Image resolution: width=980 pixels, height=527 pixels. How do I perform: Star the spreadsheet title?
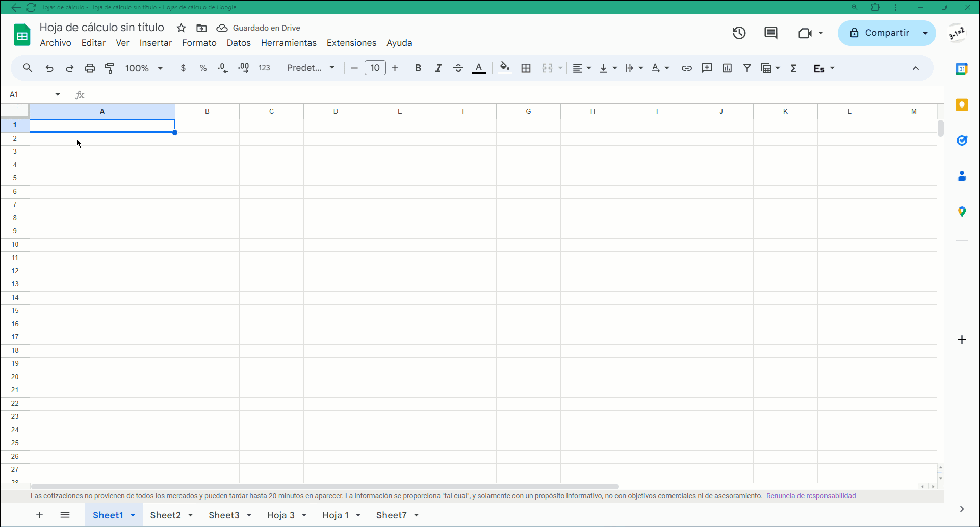(x=181, y=28)
